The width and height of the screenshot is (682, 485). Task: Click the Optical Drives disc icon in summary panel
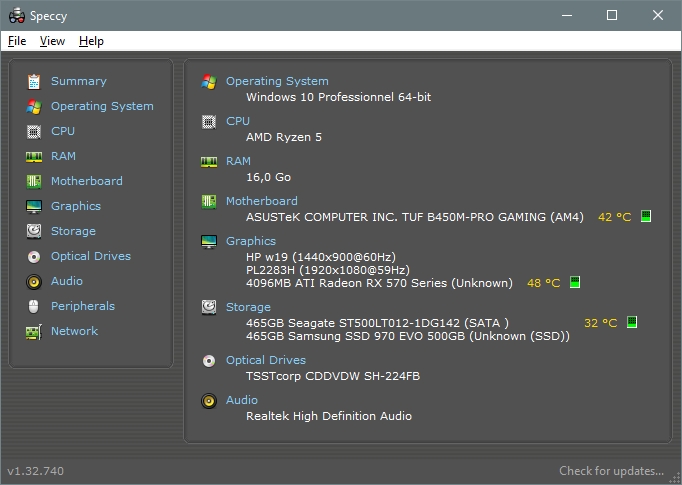pos(209,361)
